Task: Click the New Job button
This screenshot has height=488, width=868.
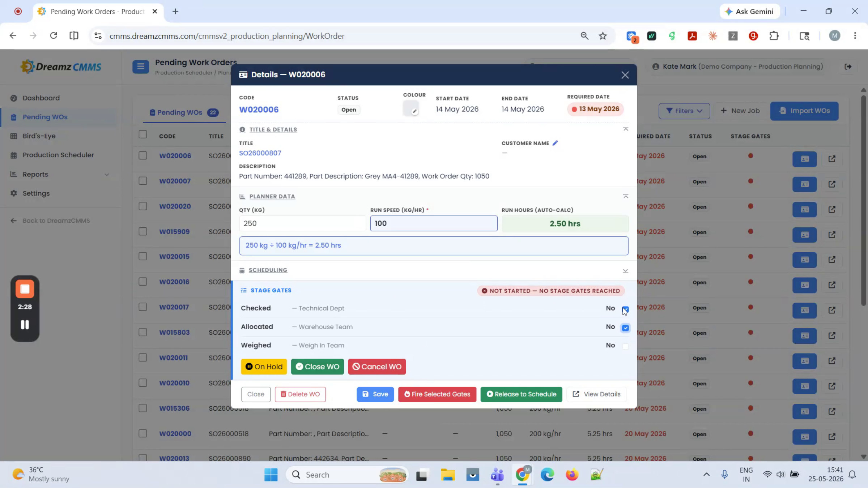Action: (740, 111)
